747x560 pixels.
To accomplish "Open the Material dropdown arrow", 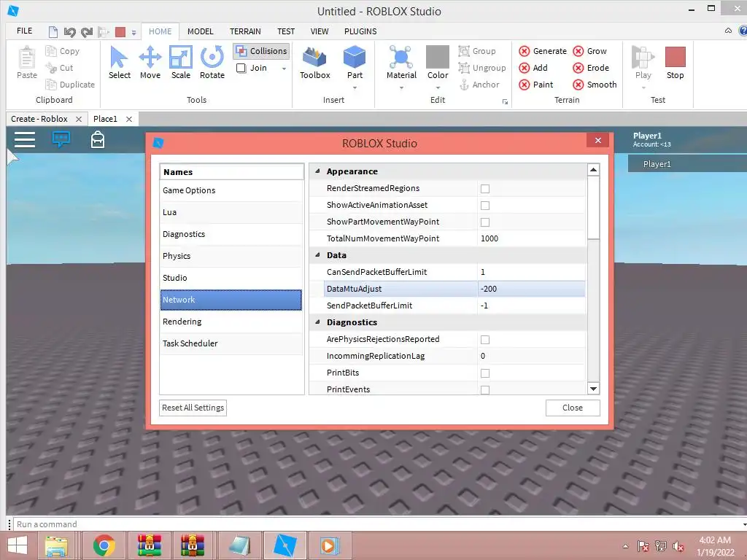I will pyautogui.click(x=401, y=87).
